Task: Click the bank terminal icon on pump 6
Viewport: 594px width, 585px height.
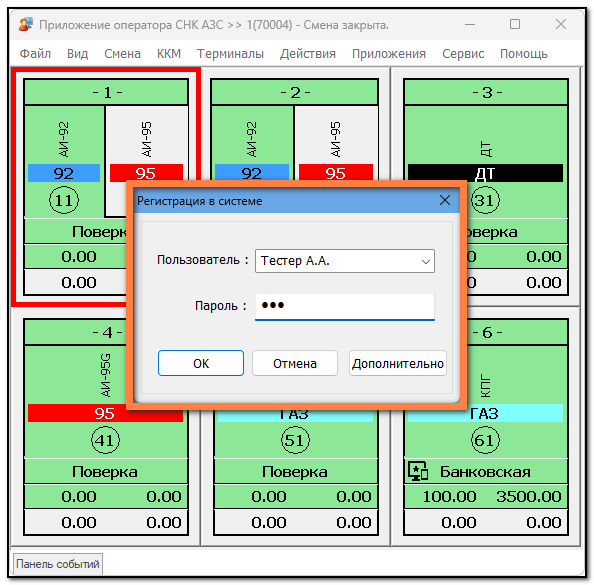Action: (418, 471)
